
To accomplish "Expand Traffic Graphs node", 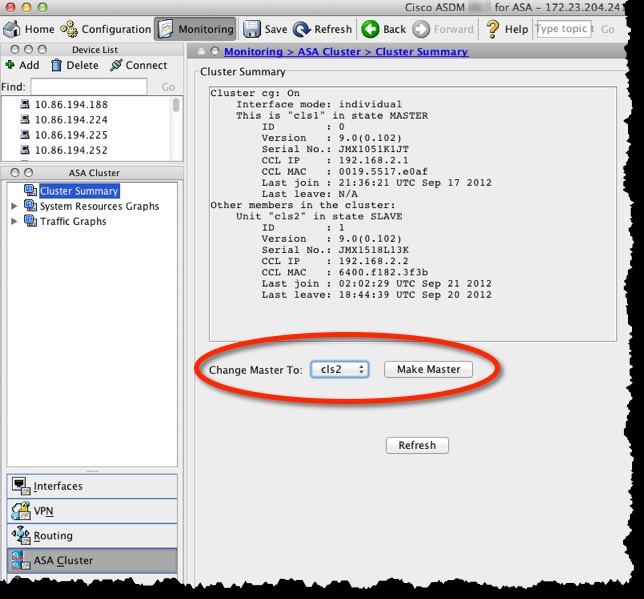I will tap(14, 221).
